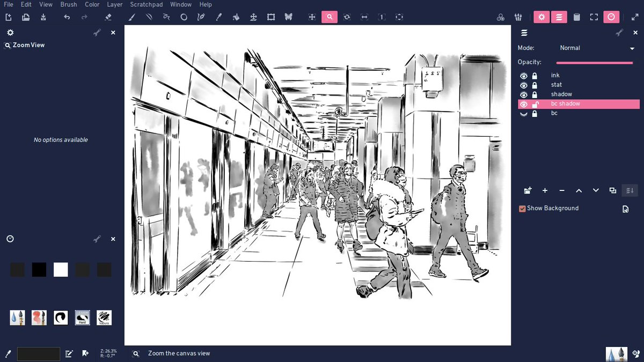
Task: Open the Edit menu
Action: (x=26, y=4)
